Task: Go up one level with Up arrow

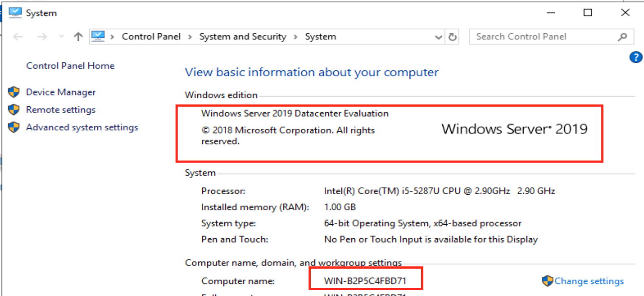Action: tap(78, 37)
